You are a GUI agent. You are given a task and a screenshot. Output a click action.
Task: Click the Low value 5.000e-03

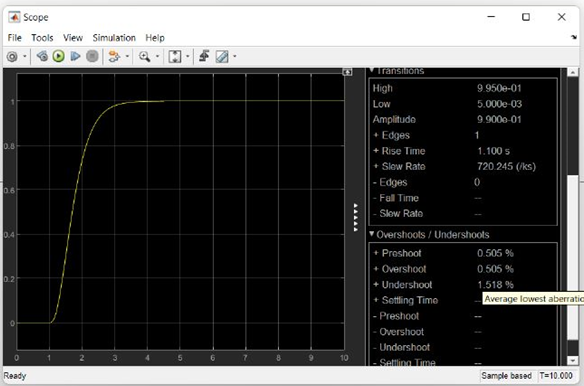click(499, 104)
